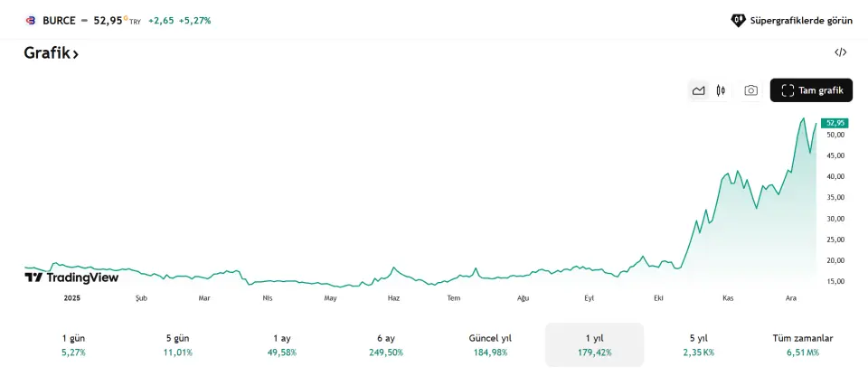Click the TradingView logo on chart

click(x=71, y=277)
